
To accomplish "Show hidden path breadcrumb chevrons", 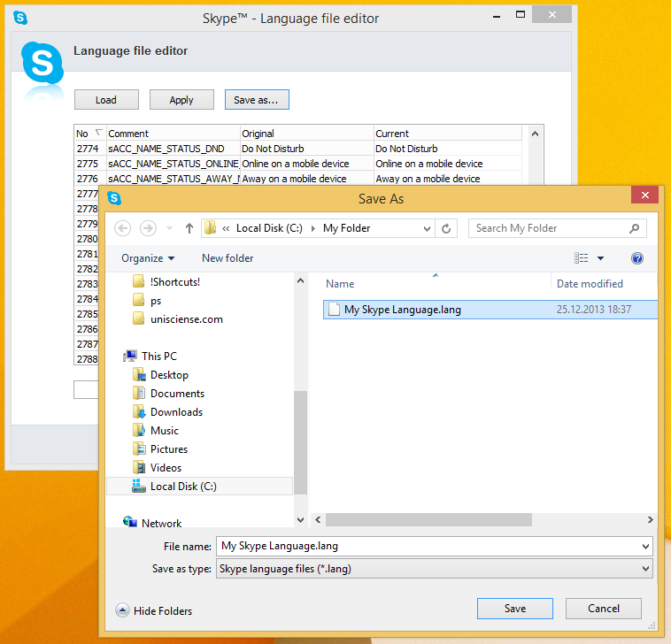I will (226, 229).
